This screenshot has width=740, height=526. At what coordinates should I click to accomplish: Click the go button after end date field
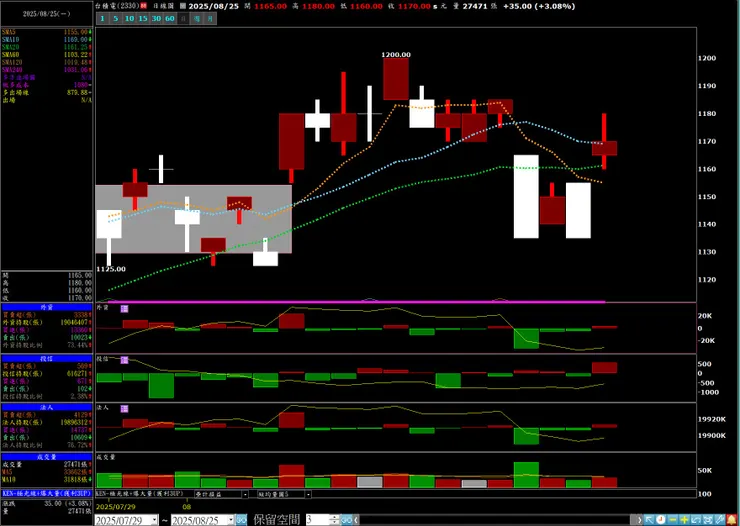point(241,520)
